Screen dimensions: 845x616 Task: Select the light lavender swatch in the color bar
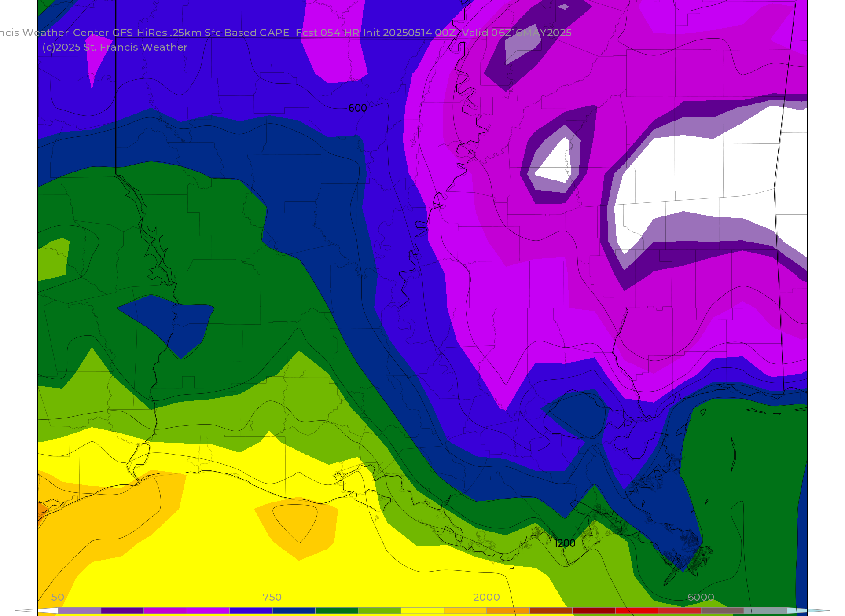point(80,611)
